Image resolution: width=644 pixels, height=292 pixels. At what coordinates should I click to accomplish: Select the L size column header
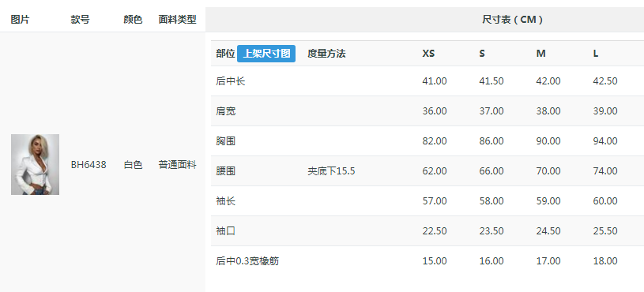point(596,54)
